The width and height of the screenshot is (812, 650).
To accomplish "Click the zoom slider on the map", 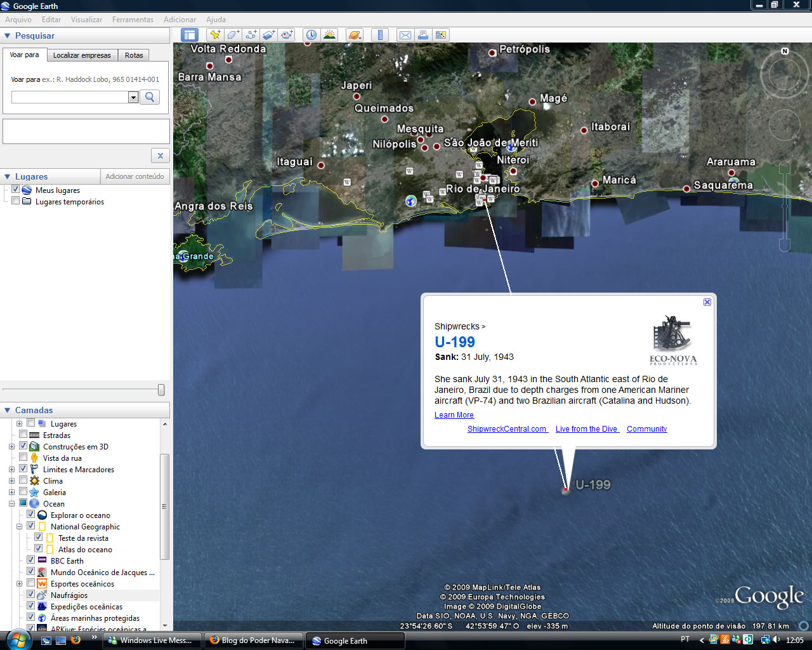I will [x=785, y=205].
